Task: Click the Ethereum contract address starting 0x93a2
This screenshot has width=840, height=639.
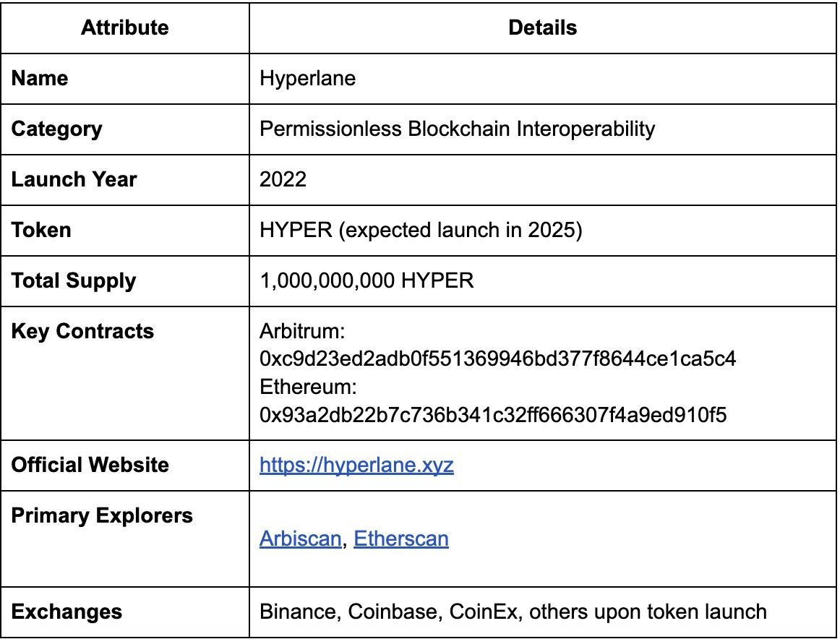Action: tap(493, 415)
